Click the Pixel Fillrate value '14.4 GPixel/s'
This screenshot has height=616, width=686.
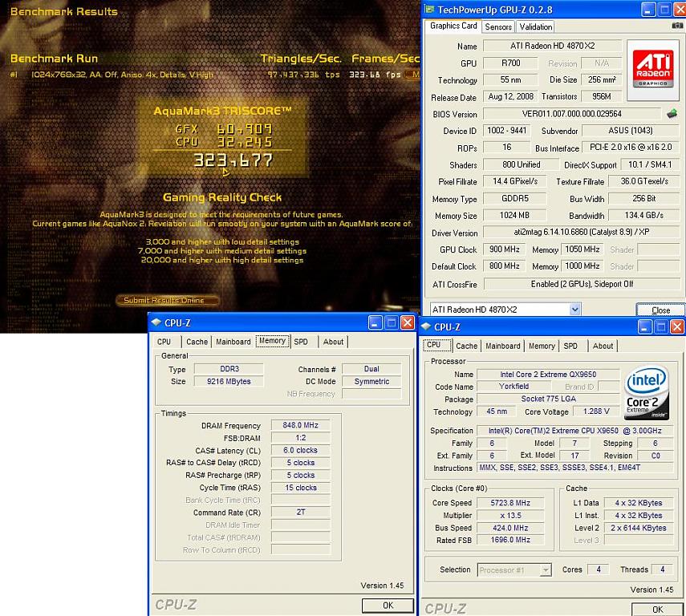pos(514,181)
